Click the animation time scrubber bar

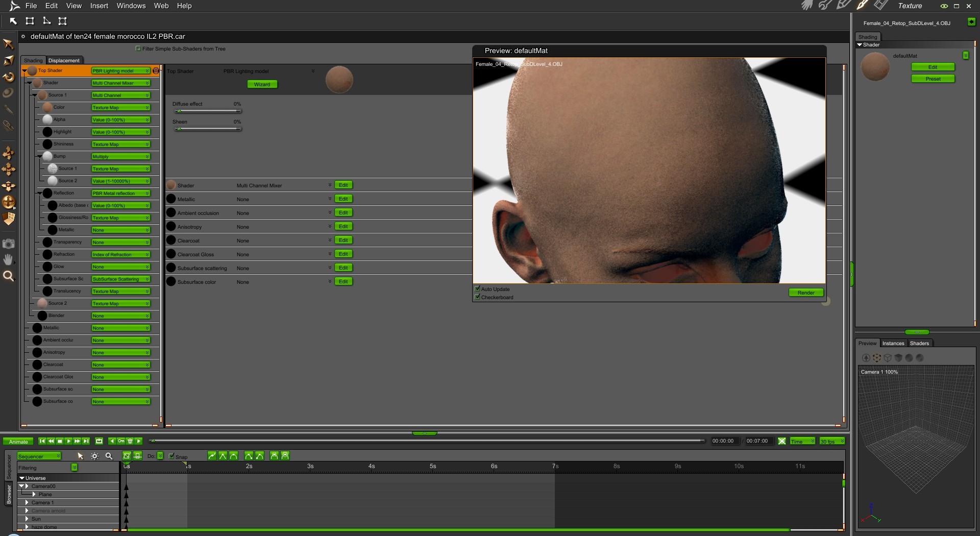click(428, 441)
